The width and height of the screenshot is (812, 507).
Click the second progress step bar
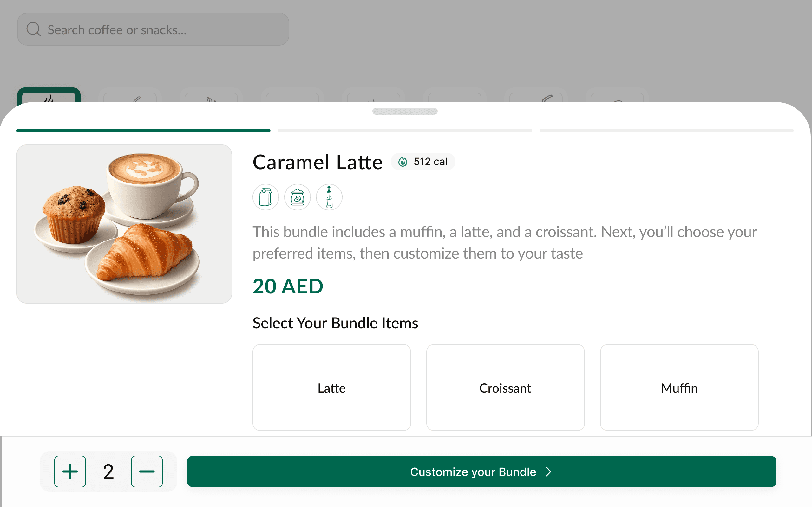pyautogui.click(x=405, y=131)
